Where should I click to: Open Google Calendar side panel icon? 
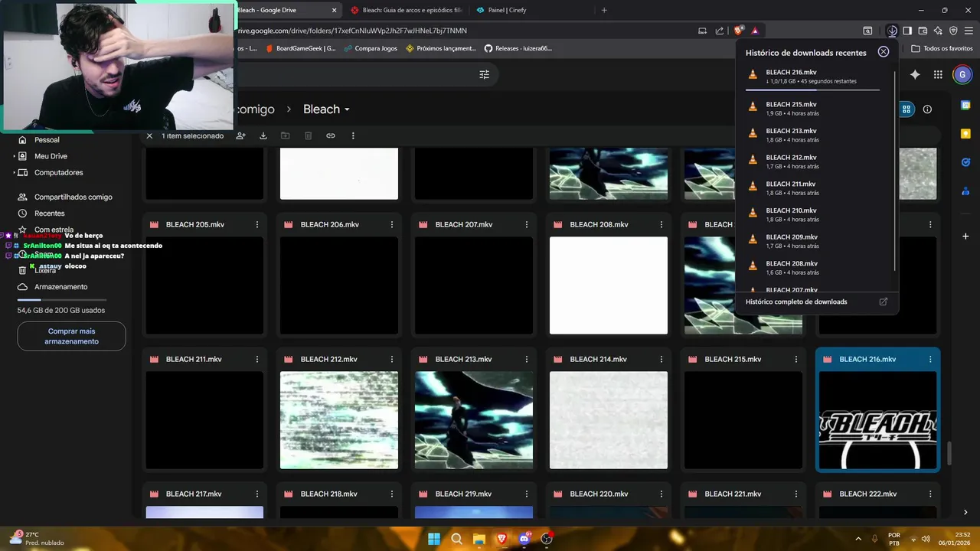[x=965, y=105]
